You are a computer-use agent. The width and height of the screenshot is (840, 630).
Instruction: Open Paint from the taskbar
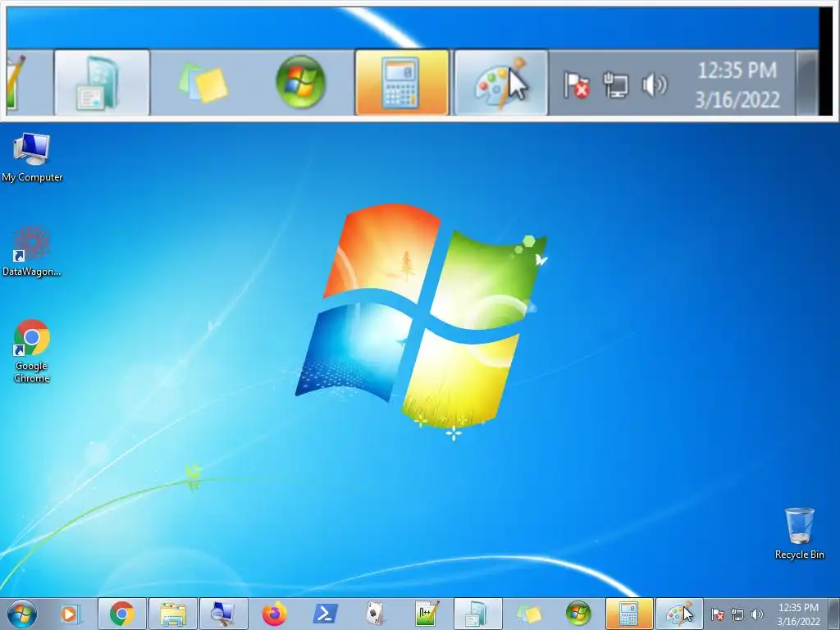click(x=679, y=614)
